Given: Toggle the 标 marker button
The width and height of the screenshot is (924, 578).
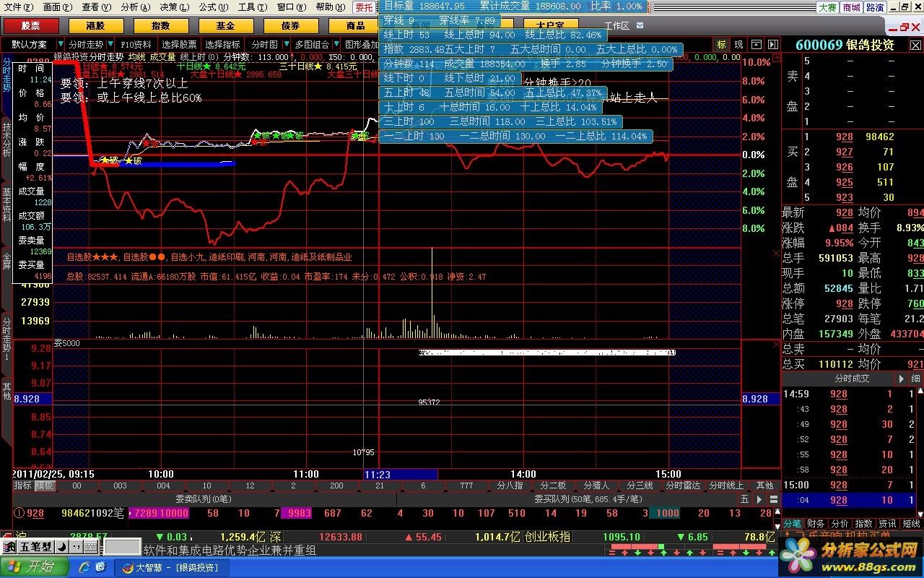Looking at the screenshot, I should click(x=721, y=44).
